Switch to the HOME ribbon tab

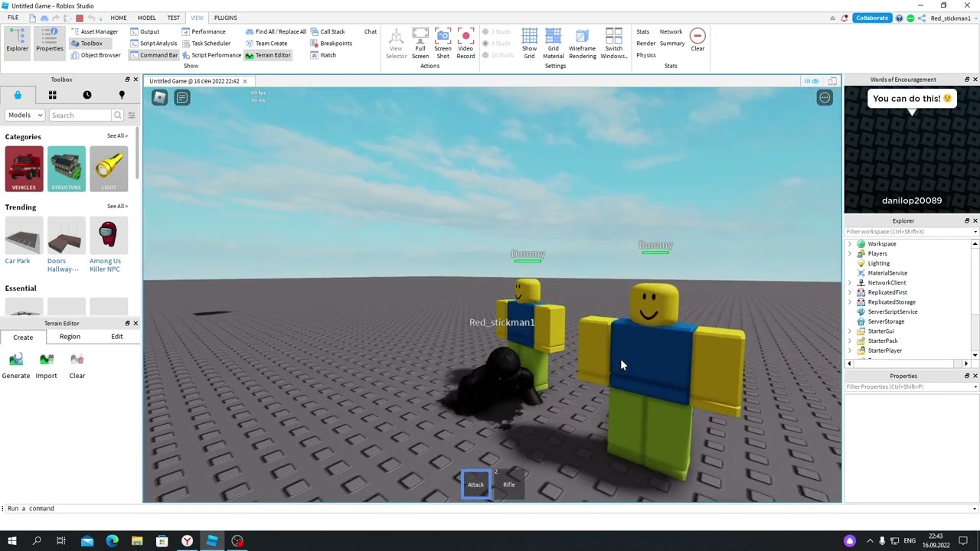click(119, 18)
